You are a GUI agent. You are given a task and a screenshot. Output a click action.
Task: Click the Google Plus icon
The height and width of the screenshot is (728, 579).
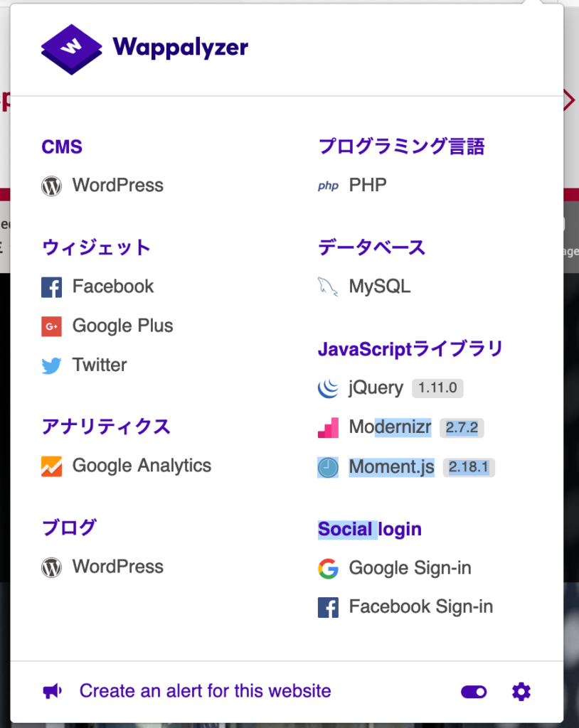point(52,326)
